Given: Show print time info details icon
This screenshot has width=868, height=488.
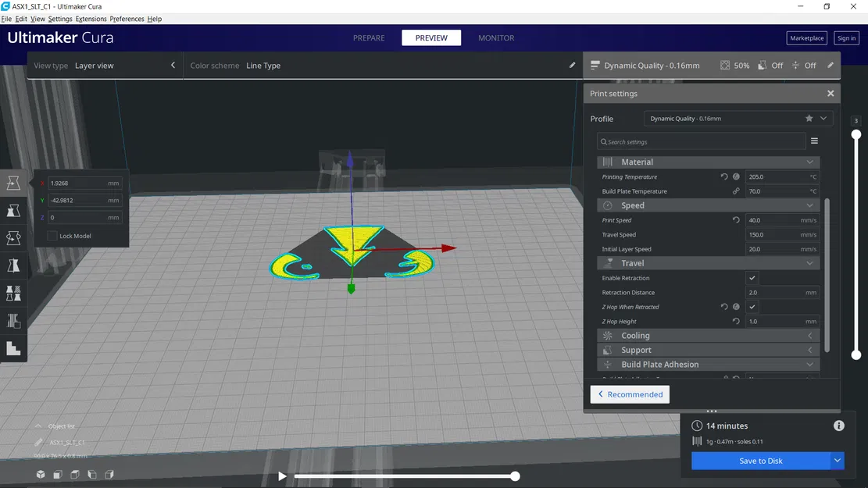Looking at the screenshot, I should click(x=838, y=426).
